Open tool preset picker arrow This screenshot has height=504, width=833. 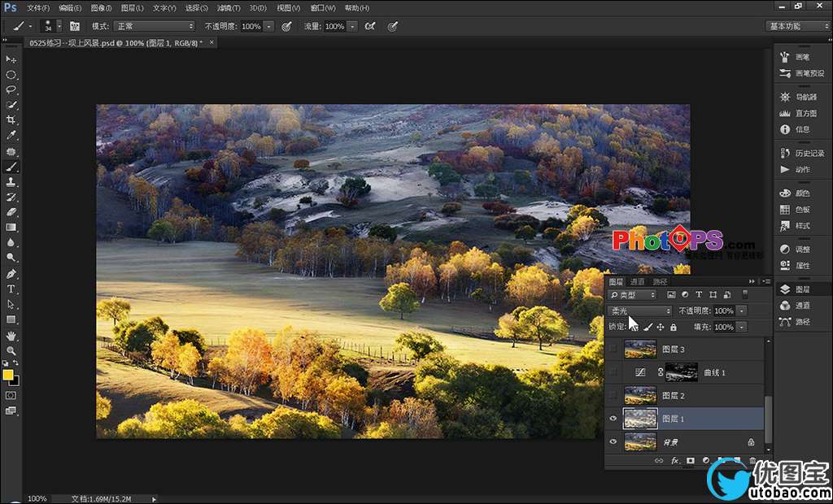click(30, 26)
